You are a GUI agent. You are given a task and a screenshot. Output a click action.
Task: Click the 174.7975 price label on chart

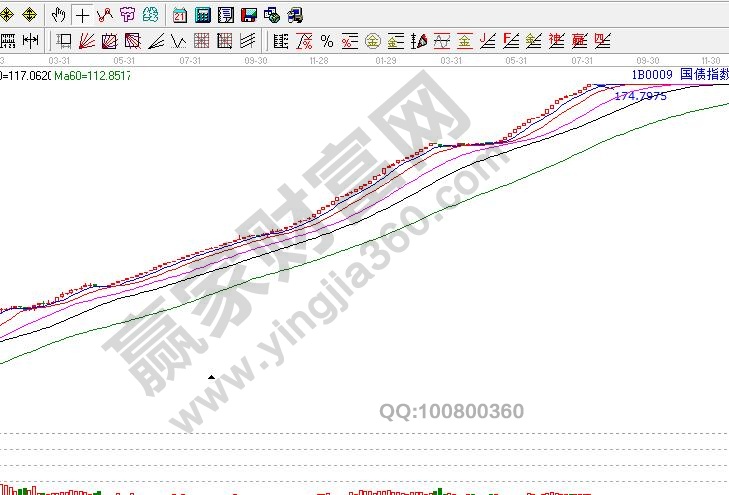[640, 96]
